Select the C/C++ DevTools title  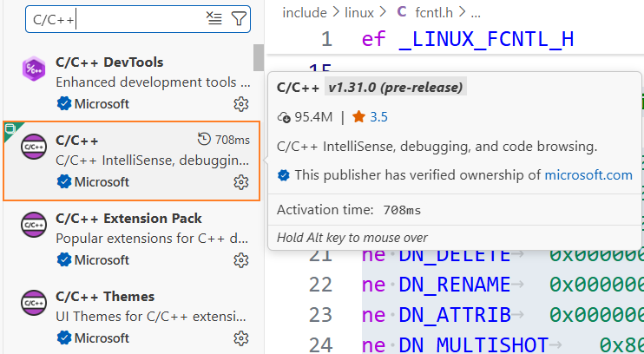[x=109, y=62]
